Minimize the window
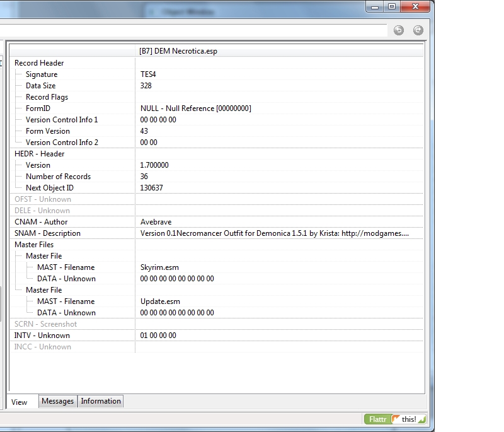Viewport: 504px width, 432px height. (375, 7)
